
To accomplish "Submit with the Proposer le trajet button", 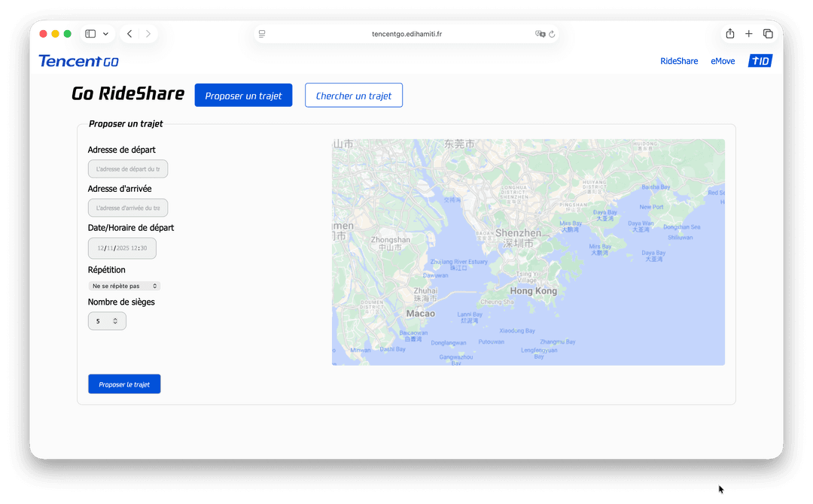I will click(x=124, y=384).
